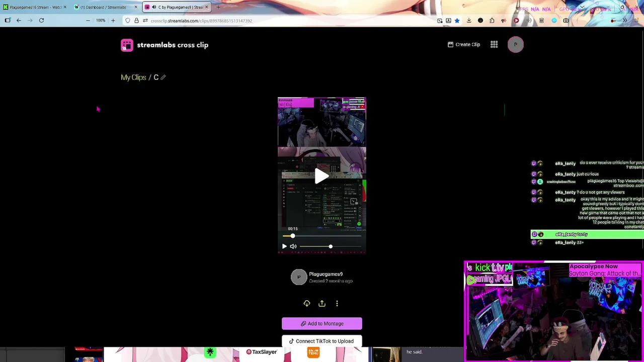Screen dimensions: 644x362
Task: Click the megaphone extension icon
Action: [x=504, y=21]
